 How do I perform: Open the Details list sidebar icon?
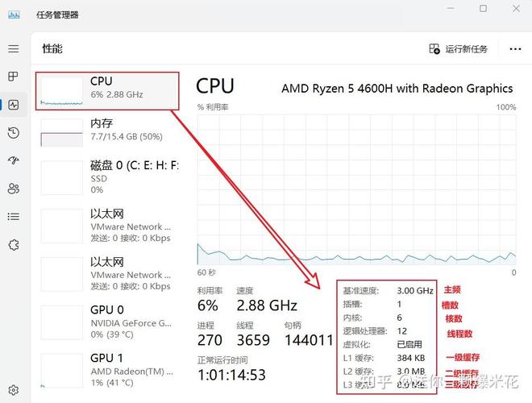[x=13, y=216]
